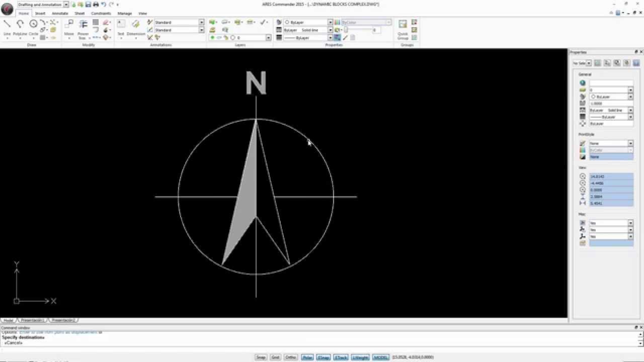Open the Drafting and Annotation workspace dropdown
The height and width of the screenshot is (362, 644).
pyautogui.click(x=66, y=5)
